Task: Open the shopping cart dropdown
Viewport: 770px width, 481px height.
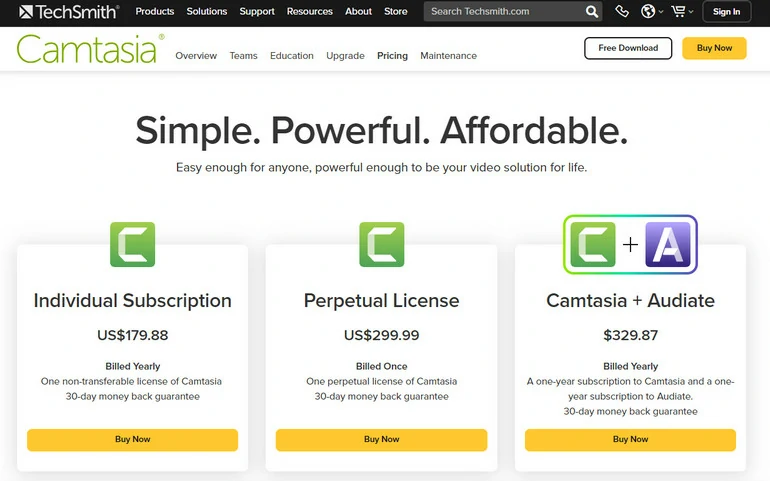Action: [x=682, y=11]
